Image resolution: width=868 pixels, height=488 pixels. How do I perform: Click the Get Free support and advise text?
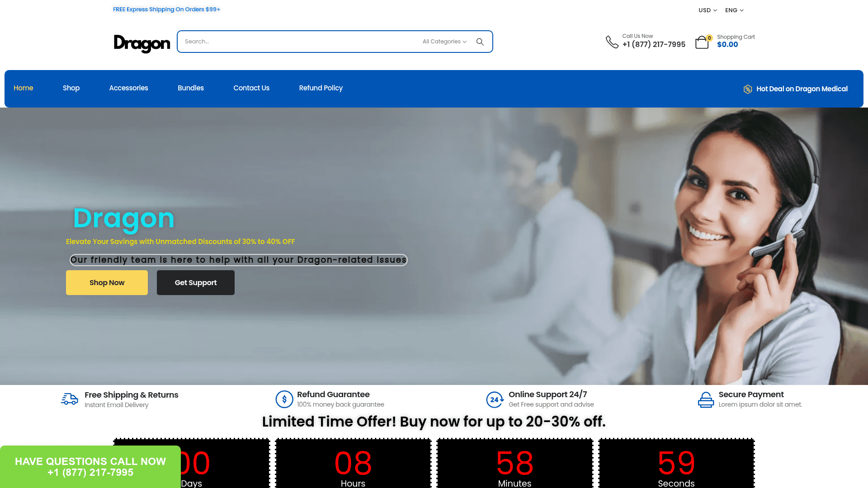point(551,404)
